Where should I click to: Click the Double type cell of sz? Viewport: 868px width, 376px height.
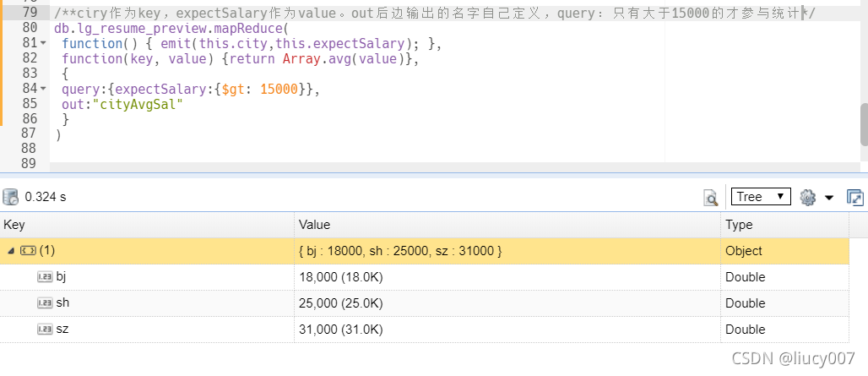point(784,329)
